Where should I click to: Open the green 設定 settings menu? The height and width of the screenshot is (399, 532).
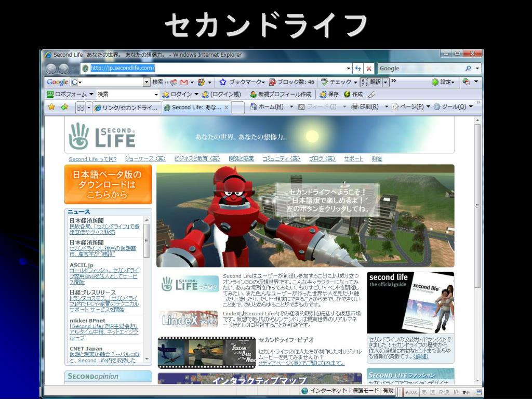pyautogui.click(x=443, y=82)
